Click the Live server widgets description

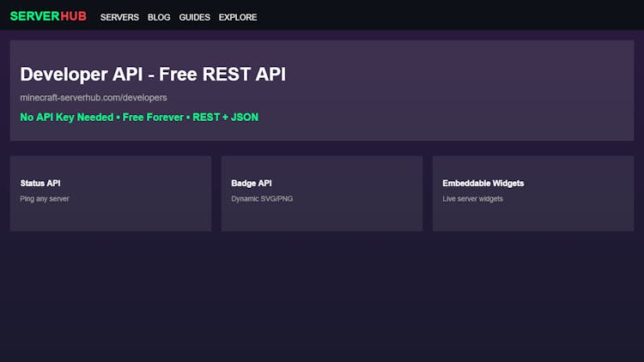[472, 199]
